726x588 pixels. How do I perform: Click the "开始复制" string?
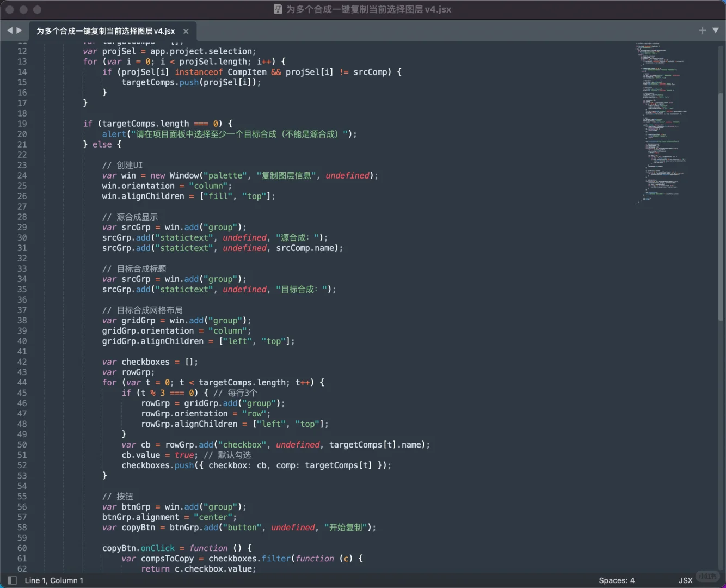point(346,527)
